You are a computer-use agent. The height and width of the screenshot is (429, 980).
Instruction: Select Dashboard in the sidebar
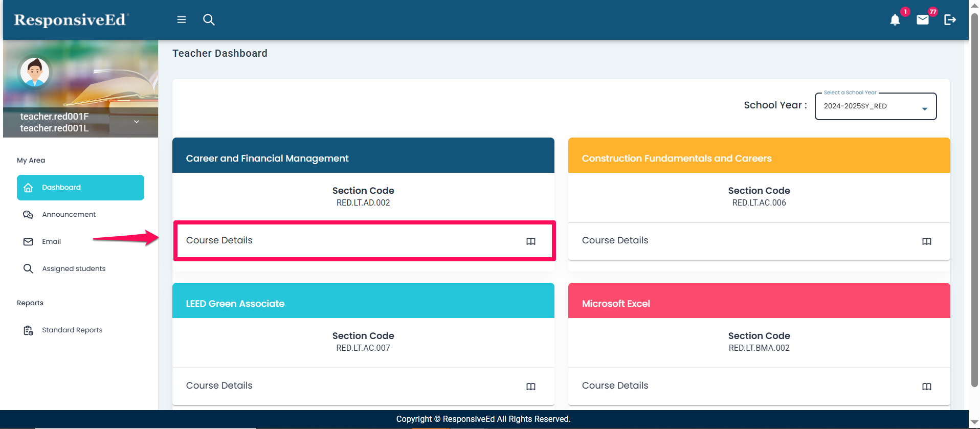pos(80,188)
